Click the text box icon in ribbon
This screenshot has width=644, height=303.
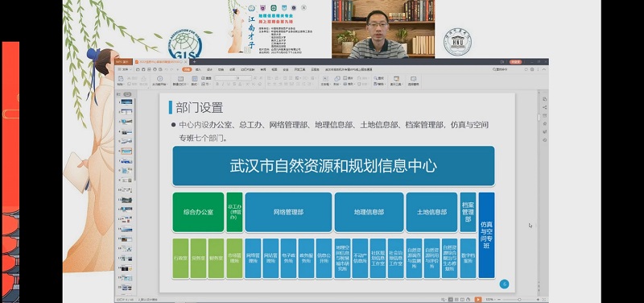coord(325,78)
